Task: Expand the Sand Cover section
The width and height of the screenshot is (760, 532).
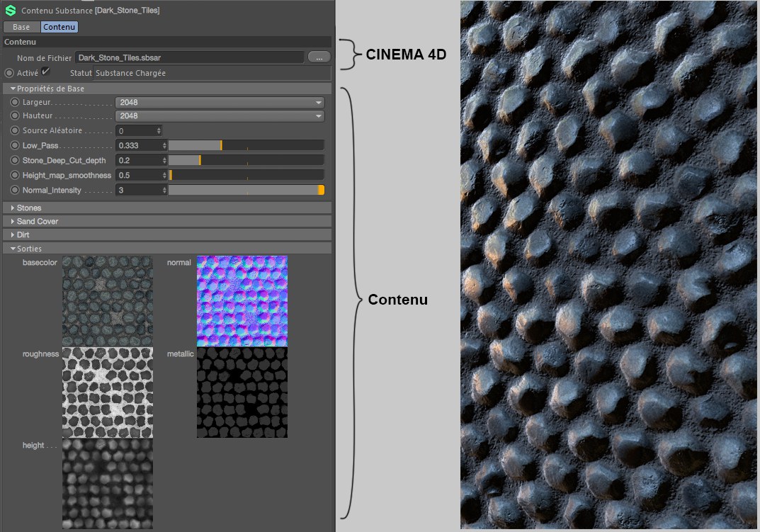Action: click(37, 222)
